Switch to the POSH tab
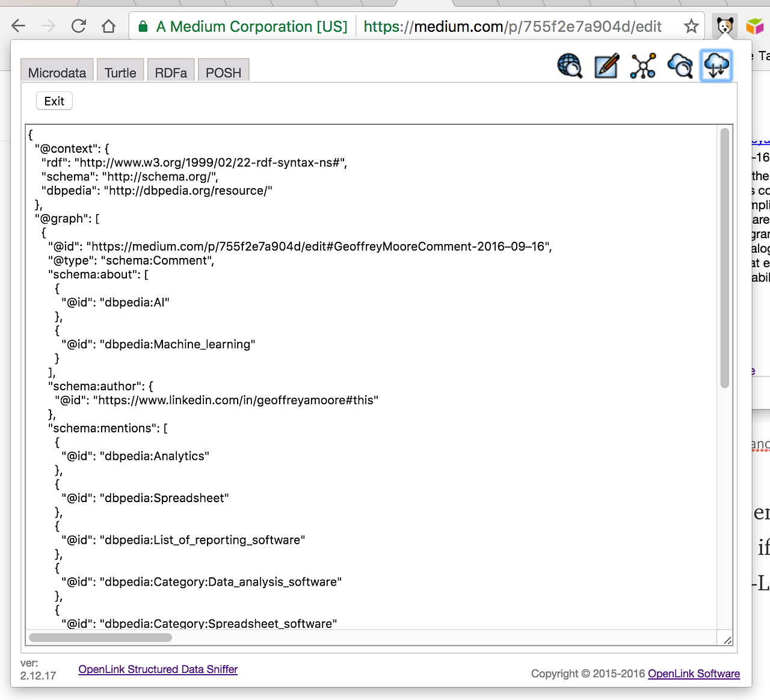770x700 pixels. point(223,72)
